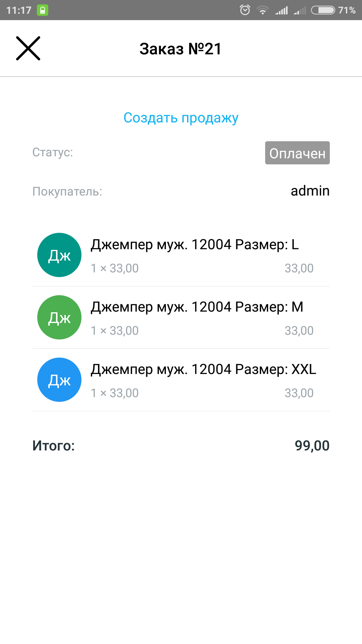Tap the alarm clock icon in status bar
The image size is (362, 644).
click(x=245, y=10)
